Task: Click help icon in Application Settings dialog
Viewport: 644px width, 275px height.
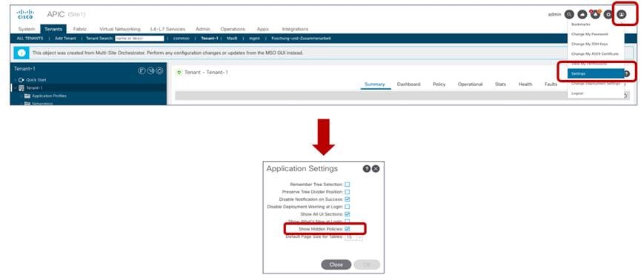Action: [367, 169]
